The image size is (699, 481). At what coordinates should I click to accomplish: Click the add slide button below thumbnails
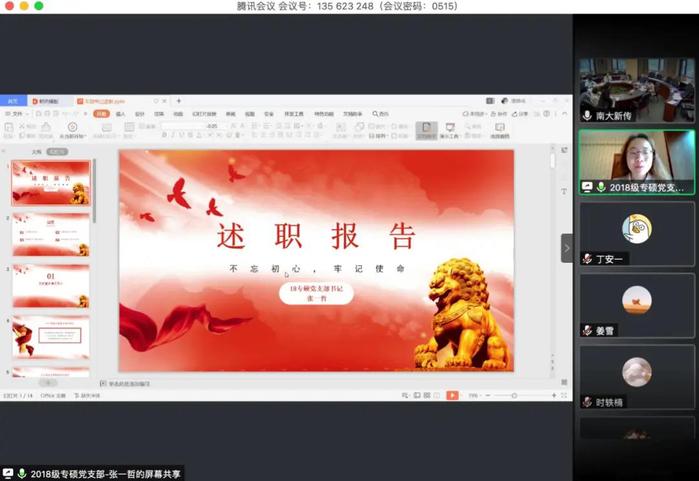[49, 383]
